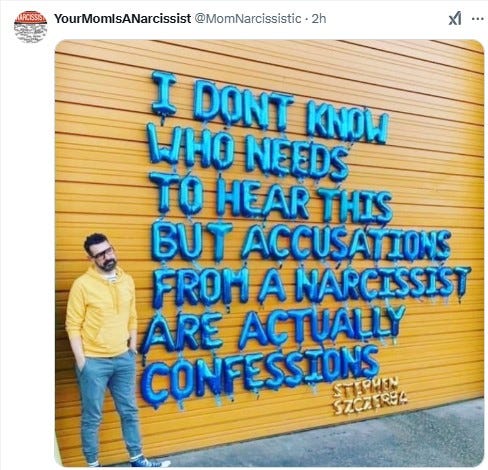Click the NARCISSIST balloon word in photo
The image size is (488, 470).
coord(383,283)
